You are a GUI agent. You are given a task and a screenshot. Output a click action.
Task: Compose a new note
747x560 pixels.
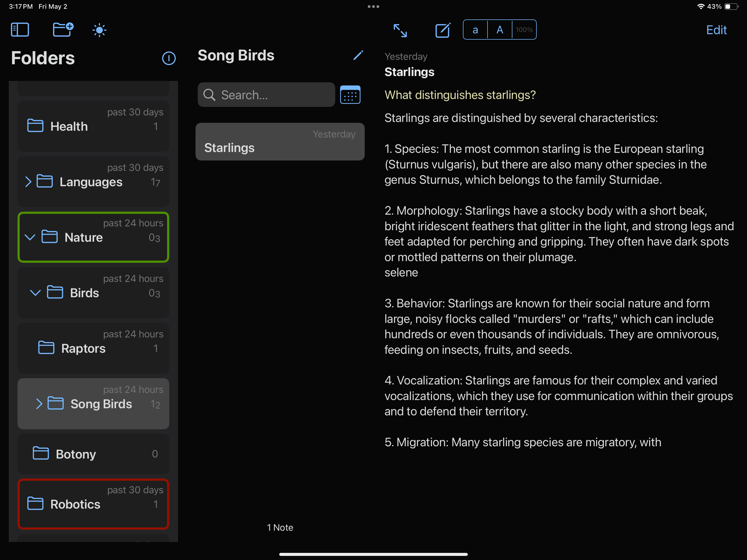pyautogui.click(x=442, y=30)
